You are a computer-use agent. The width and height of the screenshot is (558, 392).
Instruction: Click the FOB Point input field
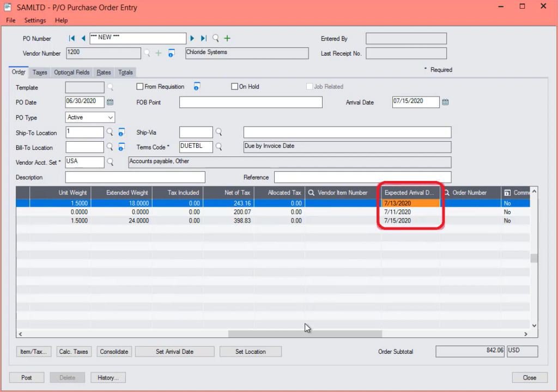(251, 102)
